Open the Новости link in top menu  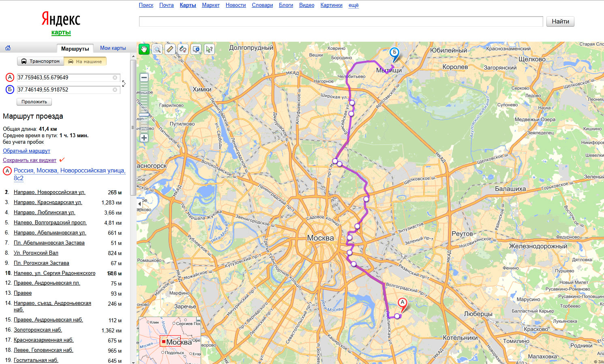236,5
